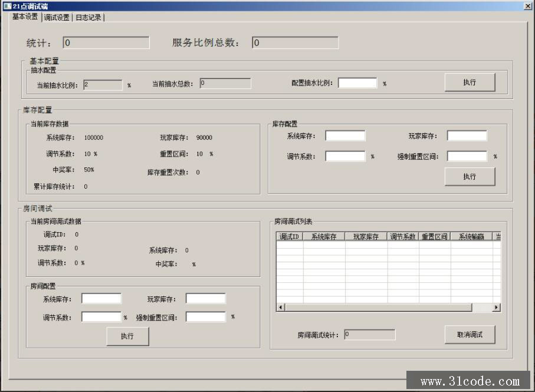Open the 日志记录 tab
The width and height of the screenshot is (535, 392).
click(x=88, y=17)
